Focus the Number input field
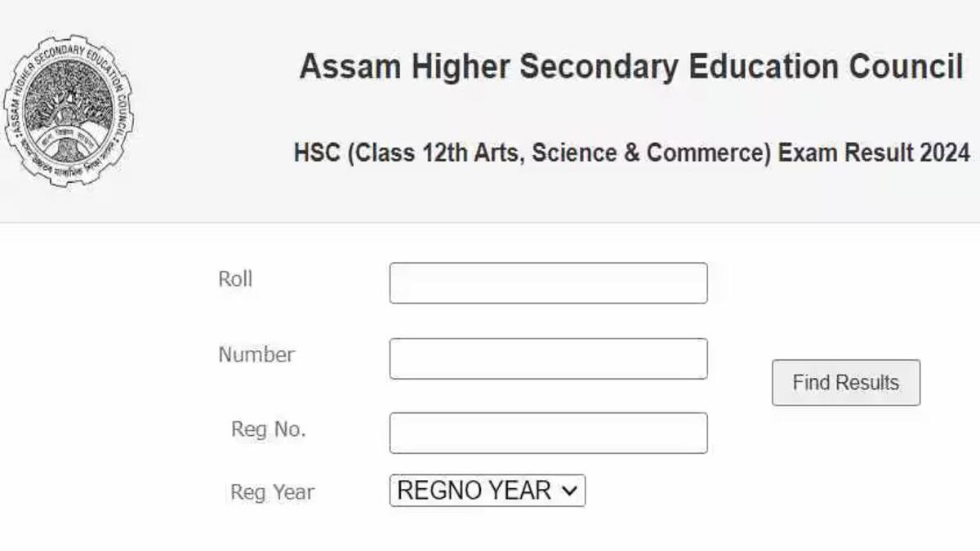This screenshot has height=551, width=980. [548, 358]
